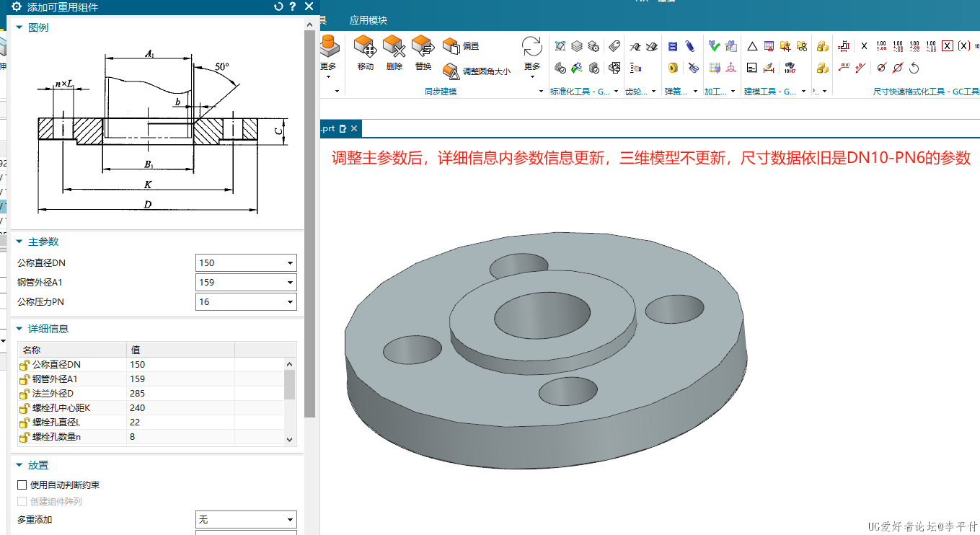Open the 钢管外径A1 dropdown
The width and height of the screenshot is (980, 535).
[246, 283]
